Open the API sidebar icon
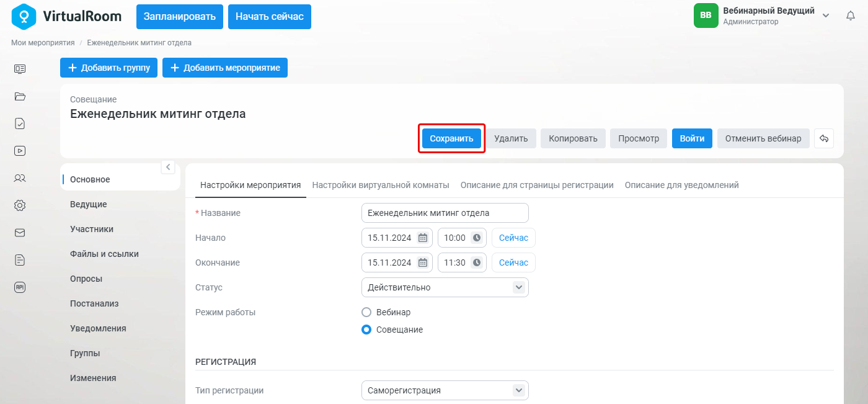 click(x=20, y=287)
